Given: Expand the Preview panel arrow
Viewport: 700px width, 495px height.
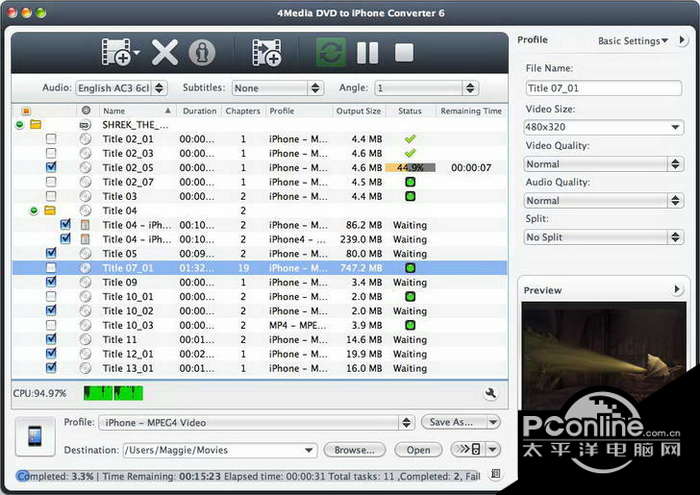Looking at the screenshot, I should [677, 289].
